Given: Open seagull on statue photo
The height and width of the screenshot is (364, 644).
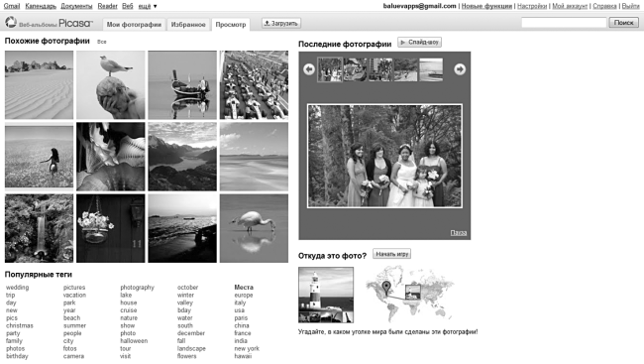Looking at the screenshot, I should tap(111, 85).
